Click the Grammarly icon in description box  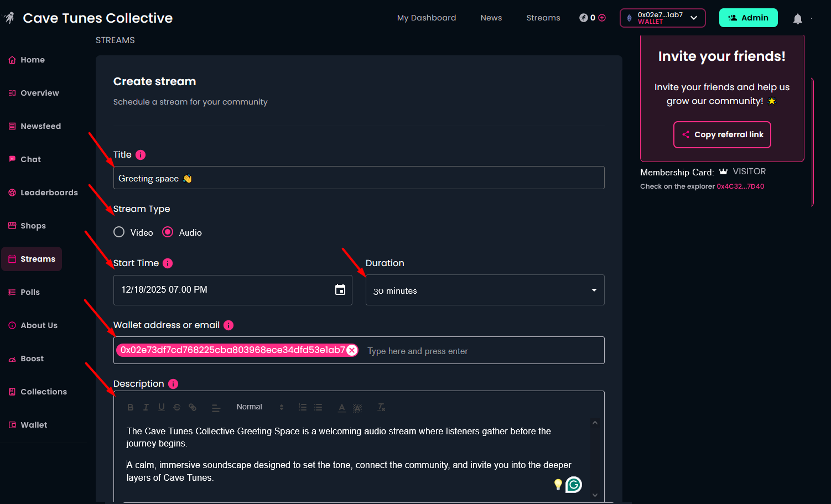[x=574, y=485]
